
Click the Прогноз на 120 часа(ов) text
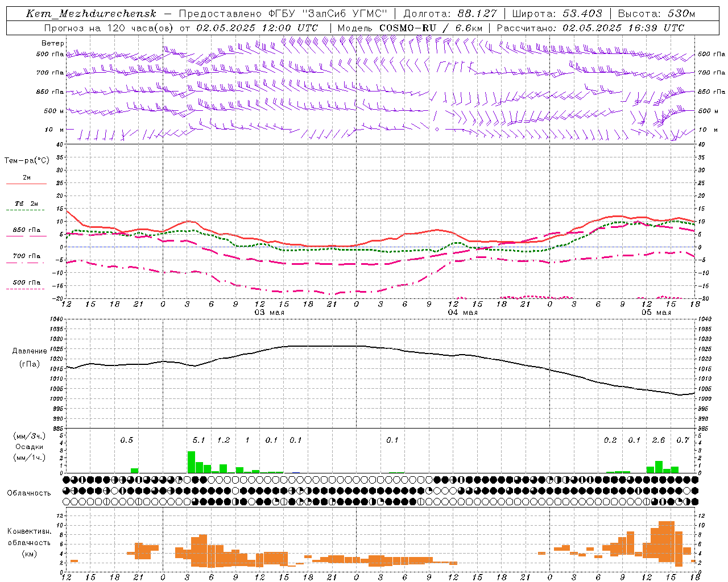(x=109, y=28)
